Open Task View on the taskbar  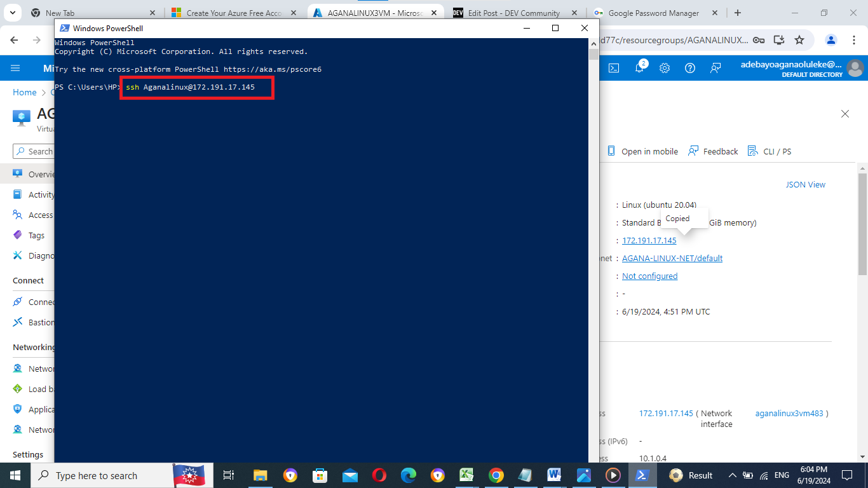click(x=229, y=475)
